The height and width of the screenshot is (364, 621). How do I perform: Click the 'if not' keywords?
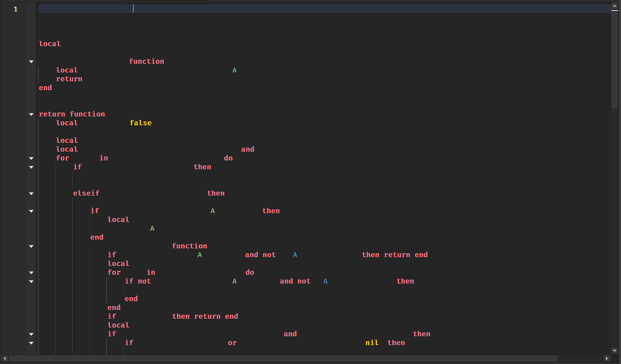point(138,281)
